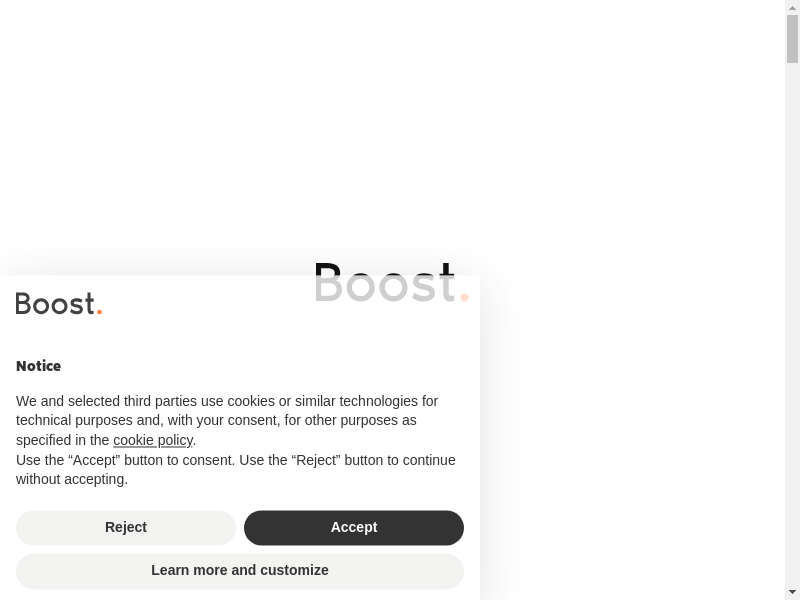Accept cookies with the dark Accept button
Screen dimensions: 800x600
[354, 528]
